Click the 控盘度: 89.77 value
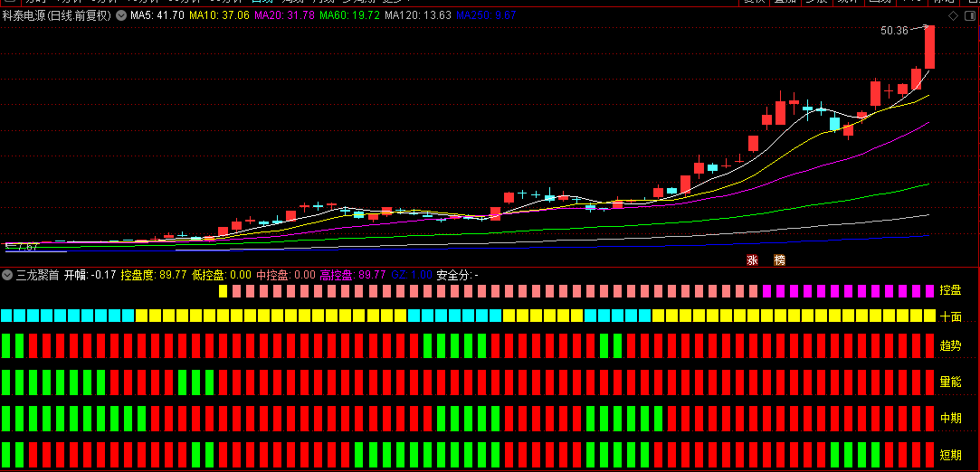This screenshot has height=472, width=980. 154,275
